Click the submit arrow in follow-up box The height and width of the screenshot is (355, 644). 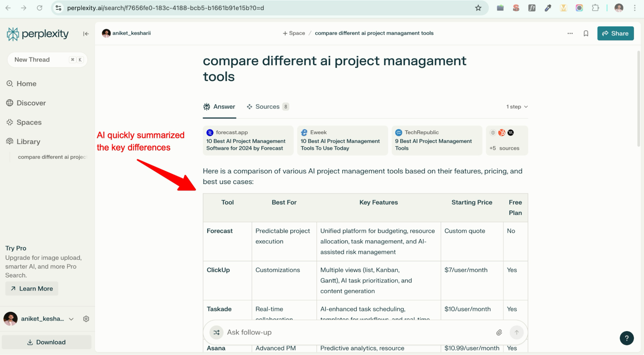click(x=516, y=332)
